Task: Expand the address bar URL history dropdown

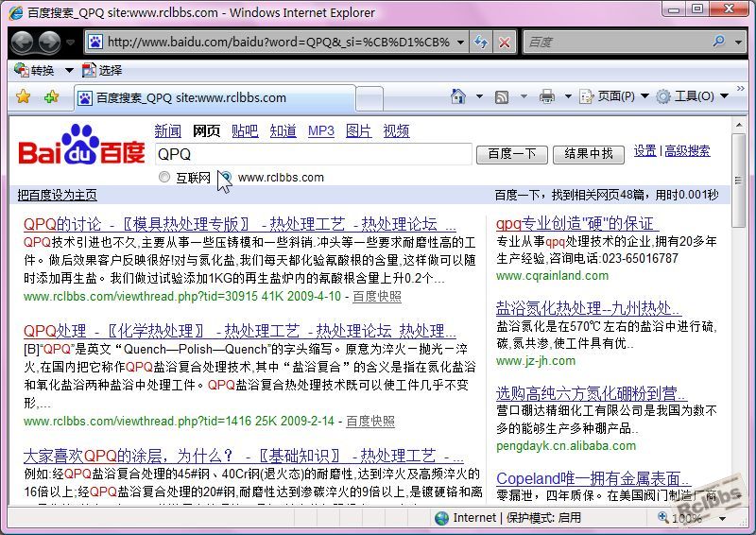Action: pyautogui.click(x=460, y=43)
